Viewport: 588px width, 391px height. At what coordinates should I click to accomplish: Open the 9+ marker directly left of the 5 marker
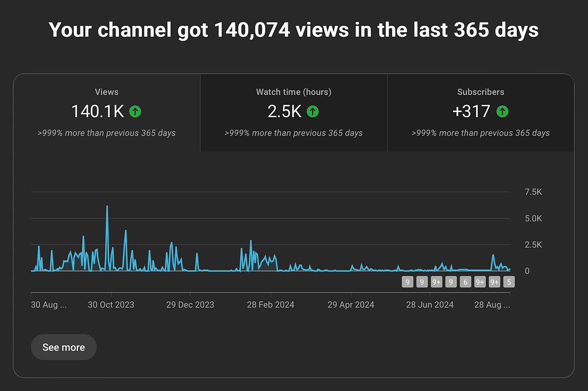494,282
